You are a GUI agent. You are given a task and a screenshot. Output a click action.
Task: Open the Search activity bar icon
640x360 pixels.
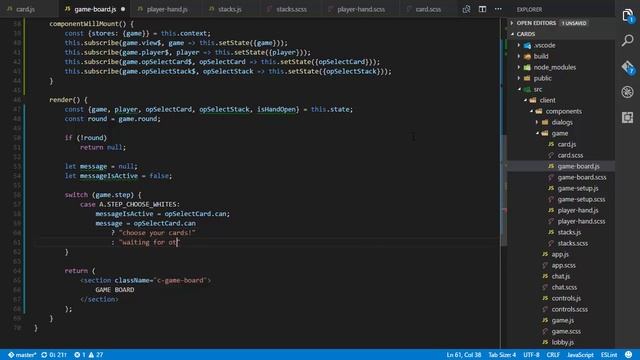tap(628, 40)
